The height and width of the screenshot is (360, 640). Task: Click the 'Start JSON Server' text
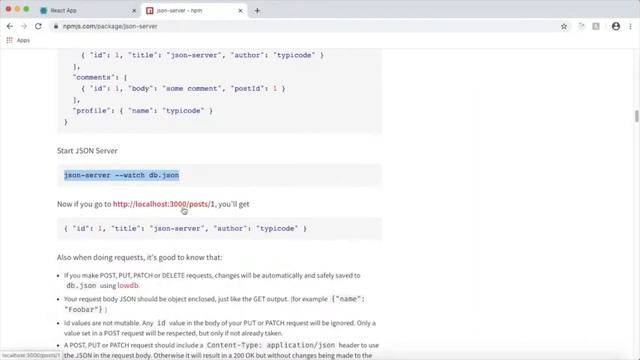(x=87, y=151)
